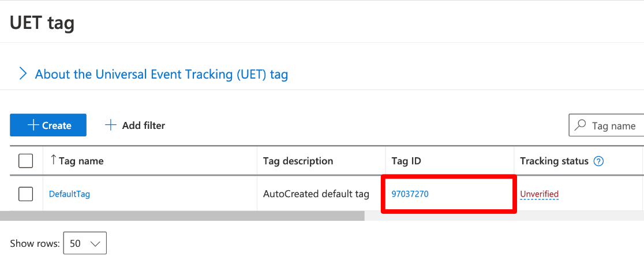Add a filter to the tag list
The width and height of the screenshot is (644, 263).
(135, 125)
